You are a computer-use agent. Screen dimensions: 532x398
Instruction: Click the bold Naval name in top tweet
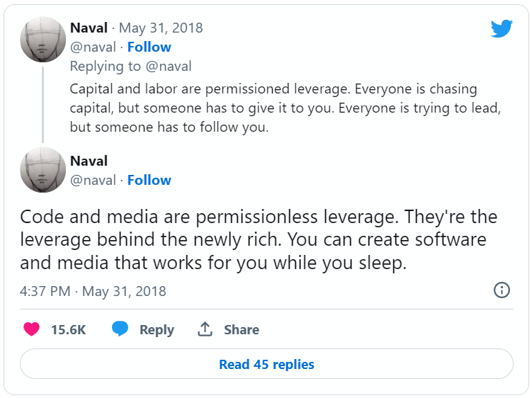pyautogui.click(x=89, y=28)
